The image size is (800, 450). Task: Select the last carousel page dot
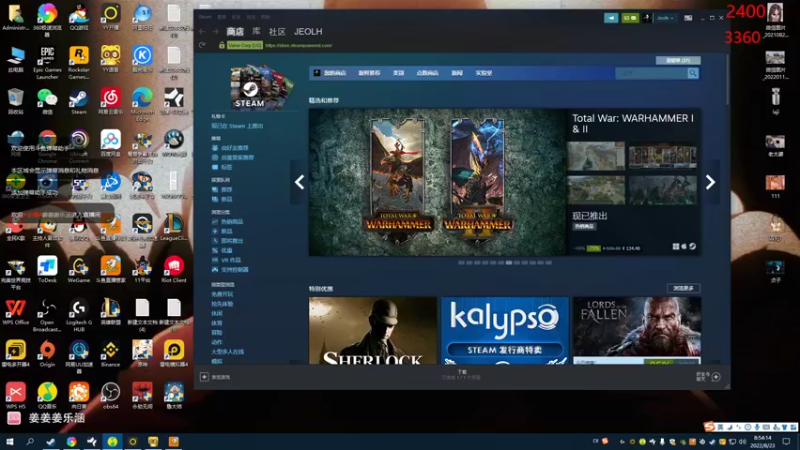coord(548,263)
